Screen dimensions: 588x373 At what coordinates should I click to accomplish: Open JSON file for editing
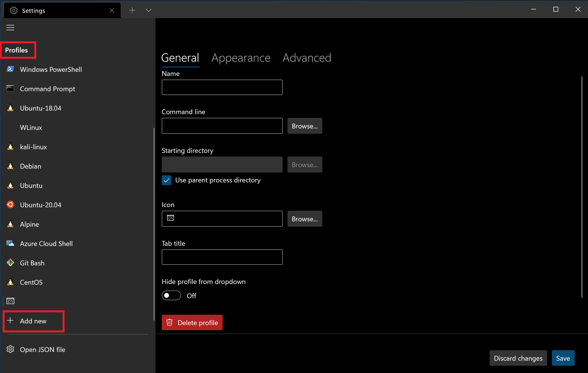42,350
